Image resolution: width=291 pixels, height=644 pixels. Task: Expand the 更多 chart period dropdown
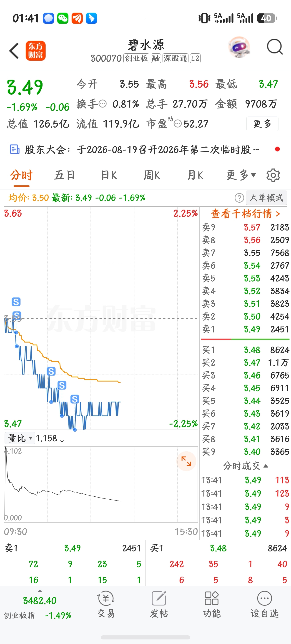pos(241,175)
